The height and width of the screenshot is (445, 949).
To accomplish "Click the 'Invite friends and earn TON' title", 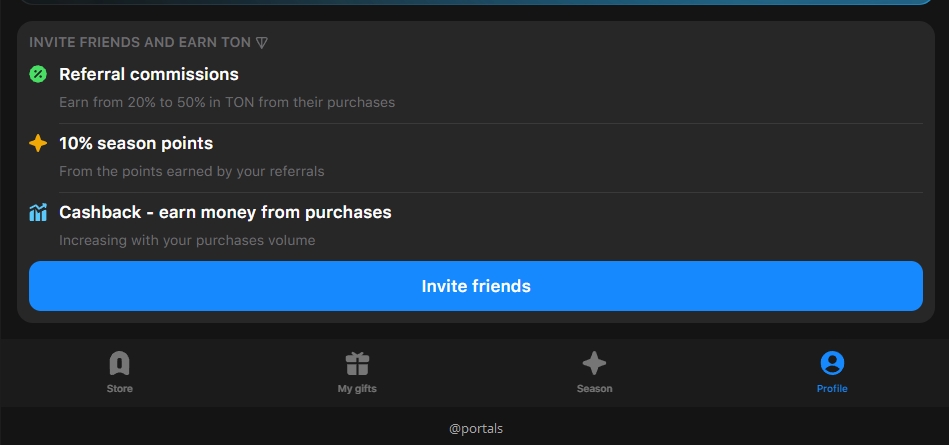I will [x=140, y=43].
